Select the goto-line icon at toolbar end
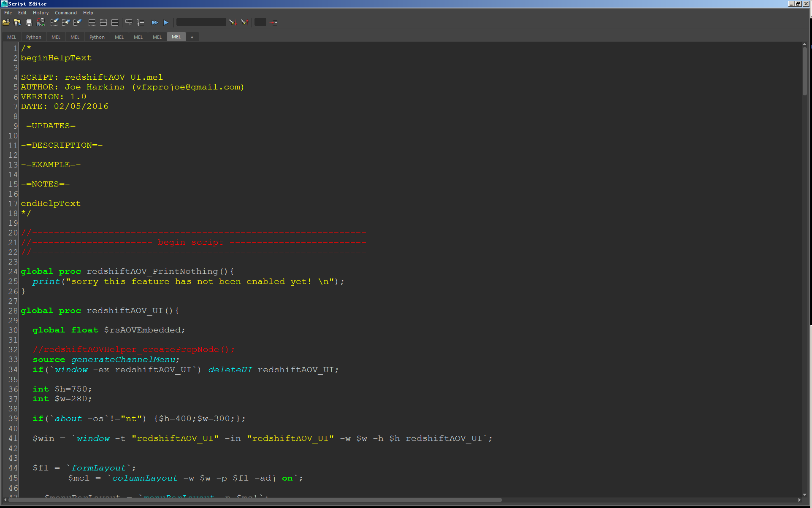 [x=274, y=22]
